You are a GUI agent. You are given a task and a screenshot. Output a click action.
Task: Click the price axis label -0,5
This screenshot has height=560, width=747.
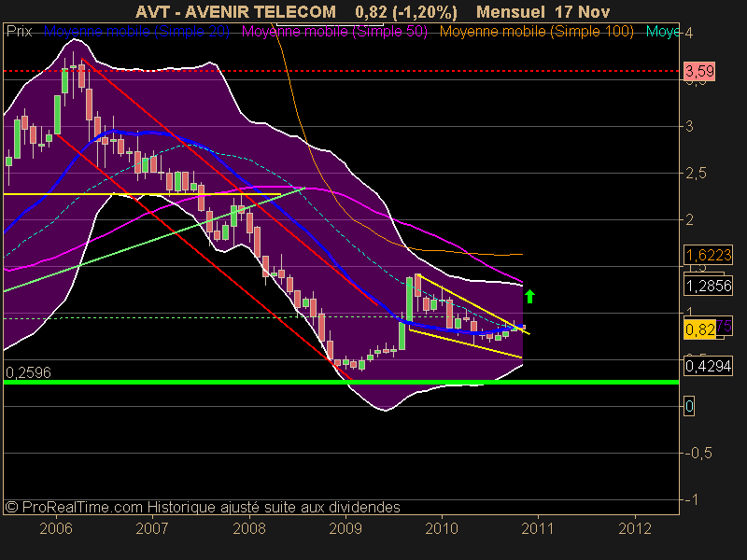coord(698,454)
